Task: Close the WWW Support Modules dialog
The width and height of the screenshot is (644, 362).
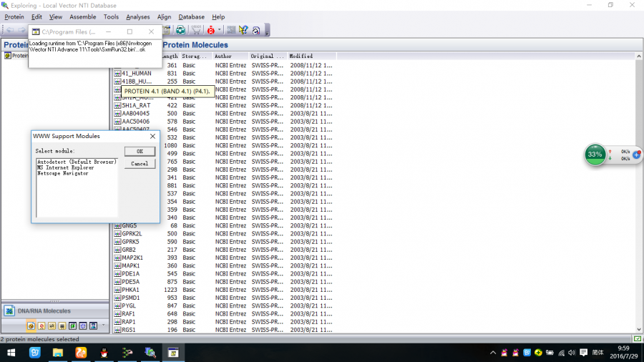Action: pyautogui.click(x=153, y=136)
